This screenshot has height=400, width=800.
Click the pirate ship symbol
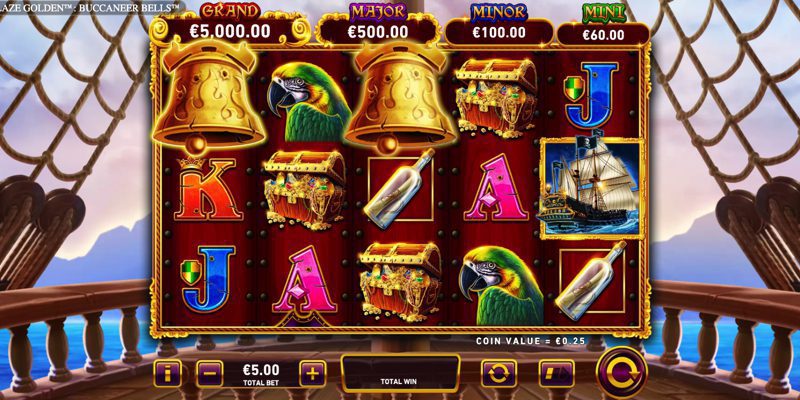592,187
